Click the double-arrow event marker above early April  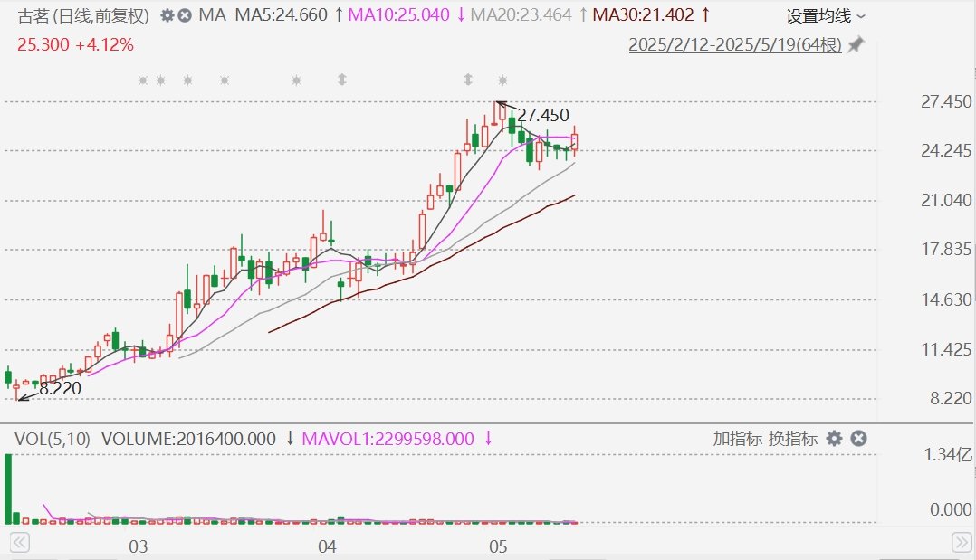341,80
